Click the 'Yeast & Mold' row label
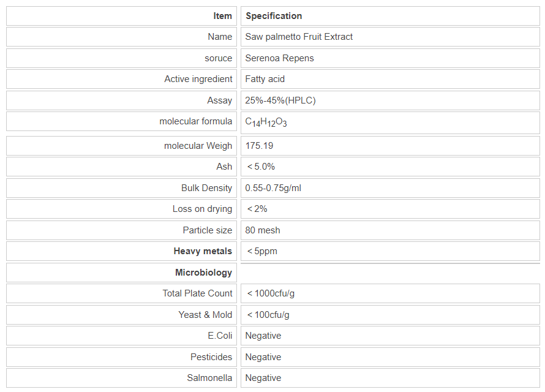 click(205, 315)
